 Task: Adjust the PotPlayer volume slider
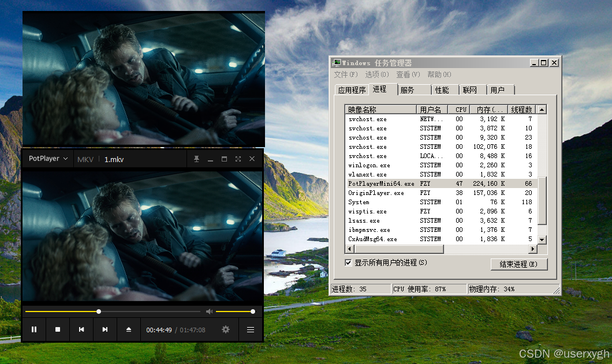point(235,312)
